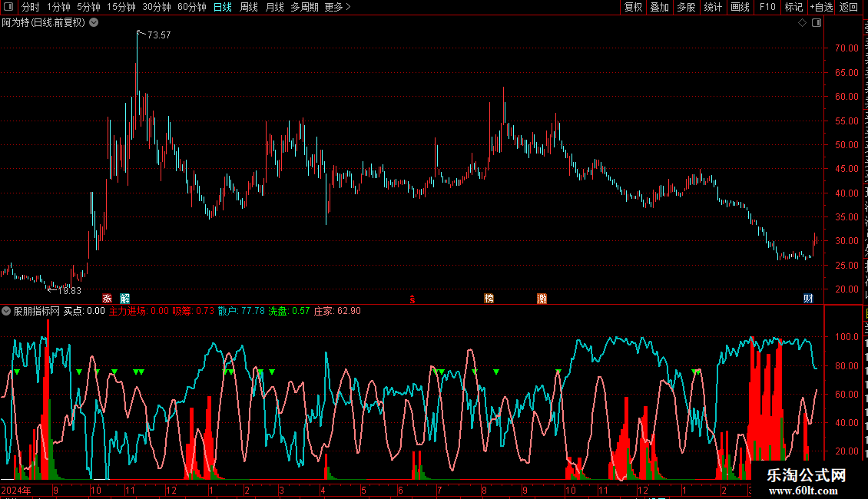The height and width of the screenshot is (499, 868).
Task: Open F10 company info
Action: point(767,7)
